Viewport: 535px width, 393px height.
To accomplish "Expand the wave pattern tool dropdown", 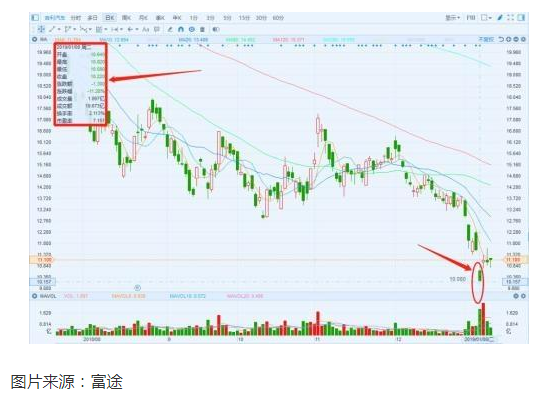I will pos(90,30).
